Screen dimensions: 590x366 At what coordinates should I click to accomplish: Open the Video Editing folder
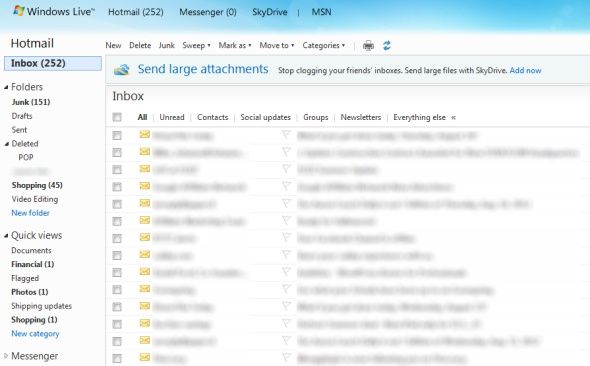point(35,199)
